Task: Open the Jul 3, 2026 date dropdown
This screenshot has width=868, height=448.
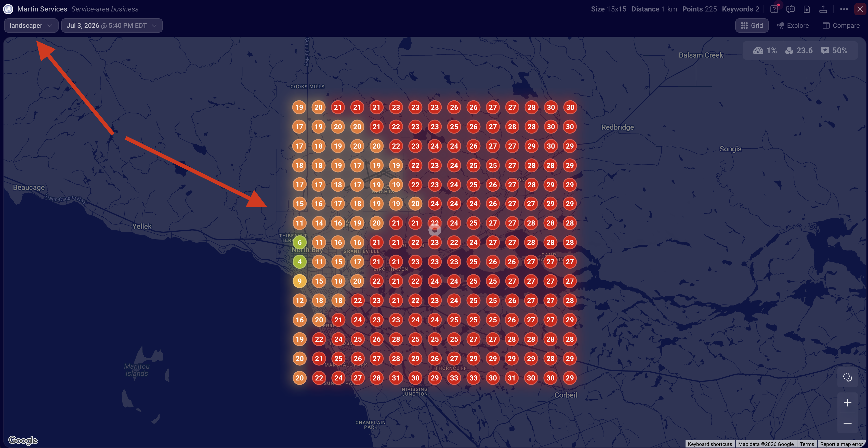Action: coord(112,25)
